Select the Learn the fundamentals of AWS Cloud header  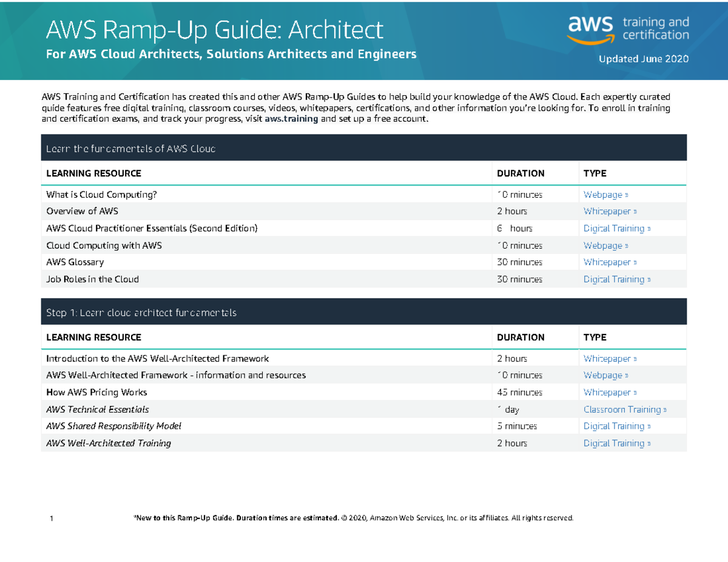pos(132,148)
